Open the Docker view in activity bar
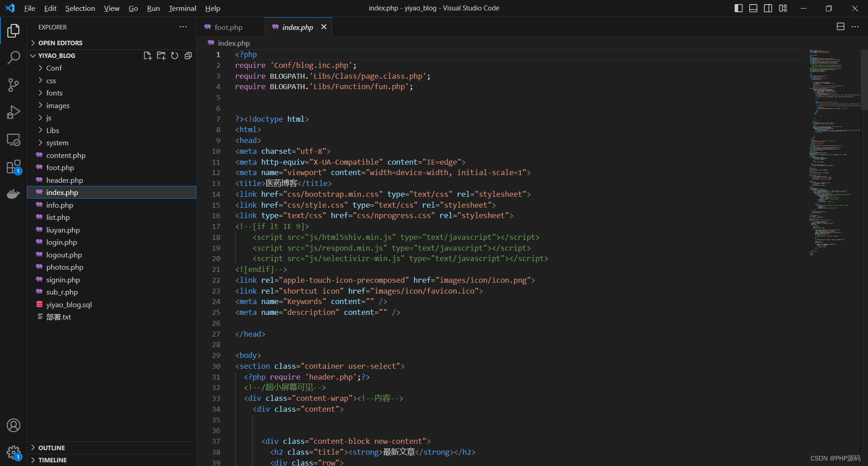Screen dimensions: 868x466 coord(14,194)
